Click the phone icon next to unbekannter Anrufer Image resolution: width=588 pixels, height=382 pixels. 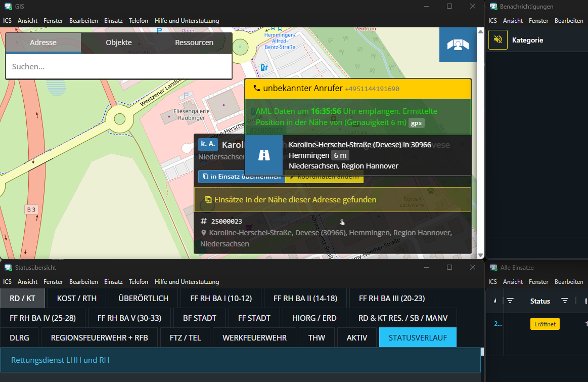tap(256, 89)
